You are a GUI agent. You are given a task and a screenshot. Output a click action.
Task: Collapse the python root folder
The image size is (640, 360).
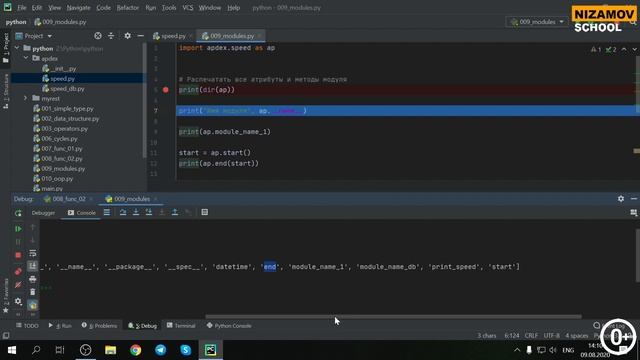pyautogui.click(x=17, y=48)
